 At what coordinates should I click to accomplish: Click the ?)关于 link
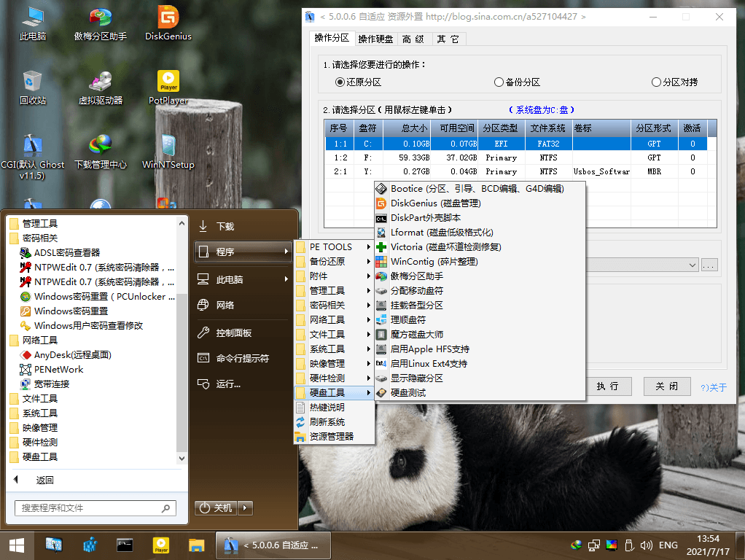coord(714,387)
